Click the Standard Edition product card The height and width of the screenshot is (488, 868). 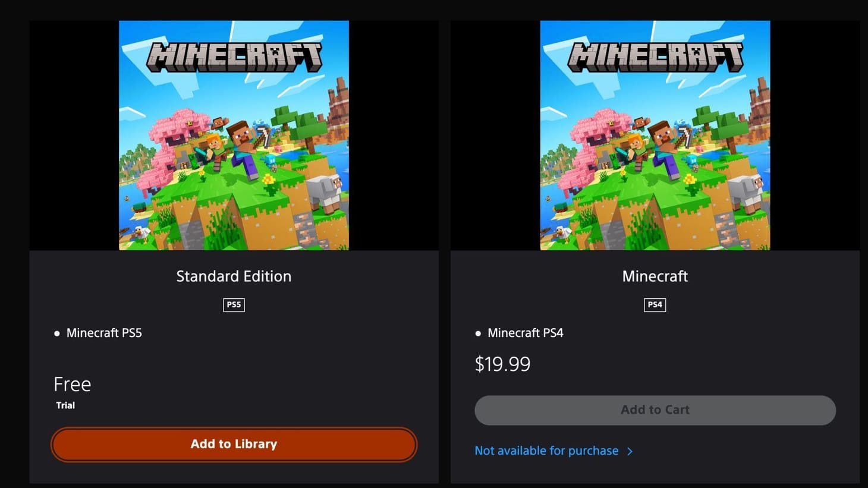click(x=234, y=357)
